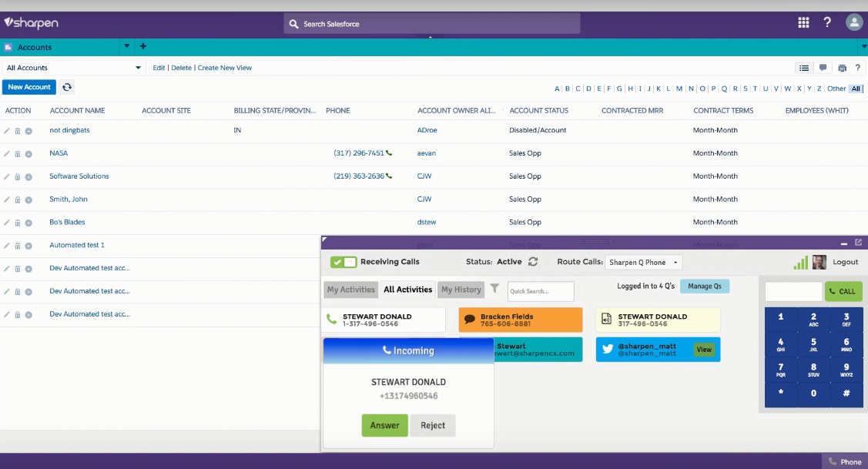The height and width of the screenshot is (469, 868).
Task: Click the New Account button
Action: pos(28,87)
